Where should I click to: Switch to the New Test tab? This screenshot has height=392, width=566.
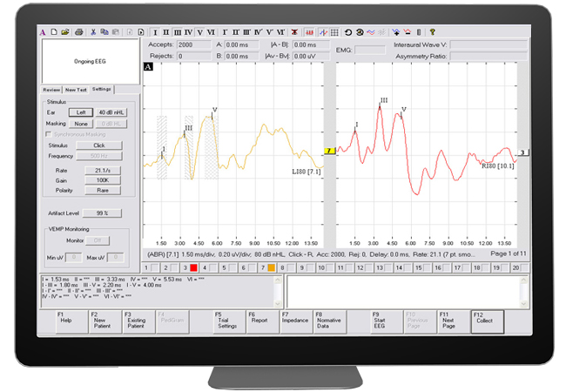tap(76, 90)
